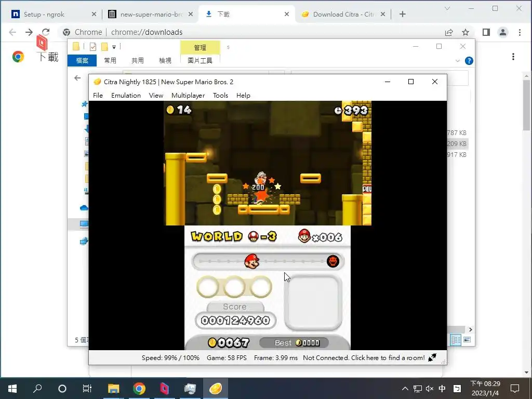The image size is (532, 399).
Task: Reload the Chrome page
Action: coord(46,32)
